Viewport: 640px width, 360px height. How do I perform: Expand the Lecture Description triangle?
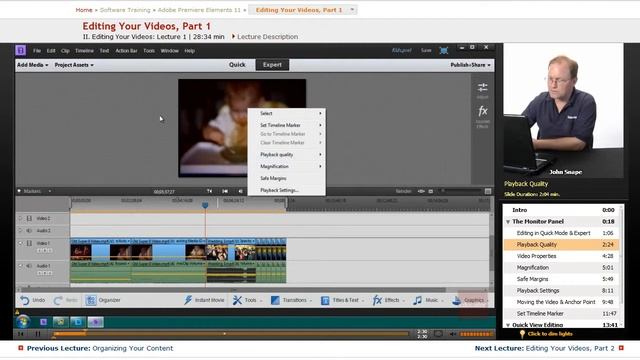pos(233,36)
